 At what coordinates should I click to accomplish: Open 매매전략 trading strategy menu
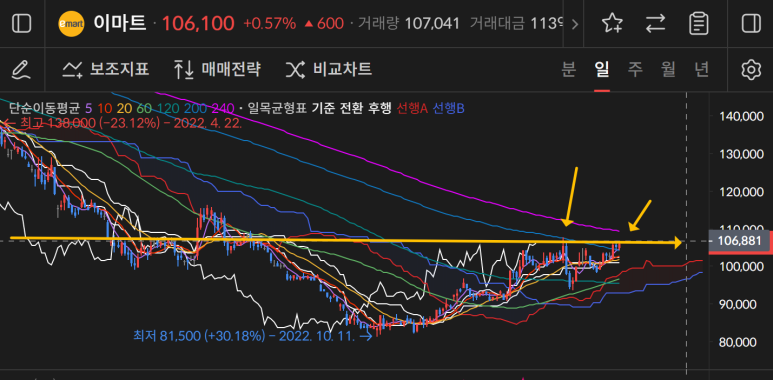click(217, 69)
